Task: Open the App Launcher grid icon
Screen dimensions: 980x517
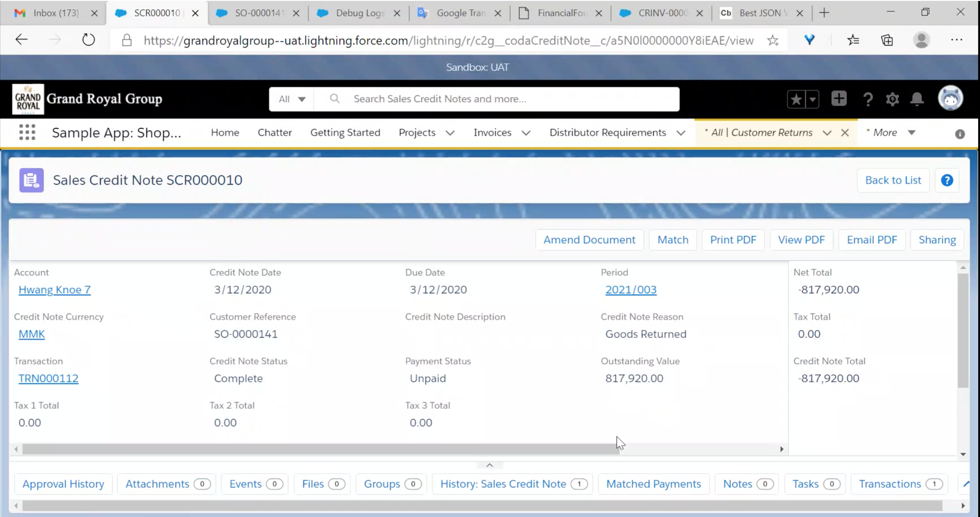Action: tap(27, 132)
